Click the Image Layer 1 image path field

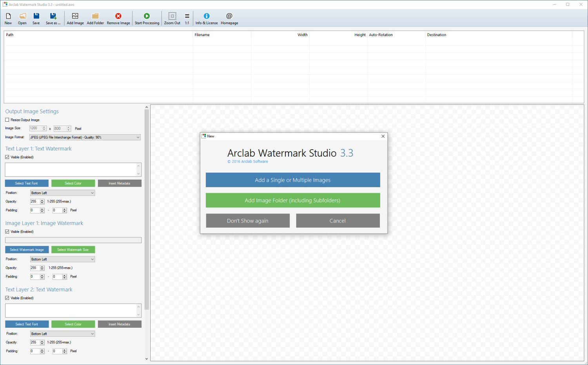73,240
